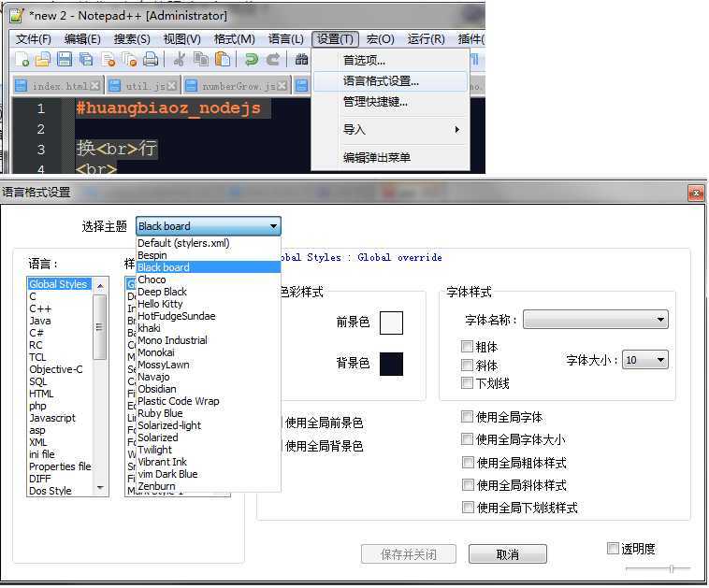Pick the 前景色 foreground color swatch

pyautogui.click(x=391, y=323)
